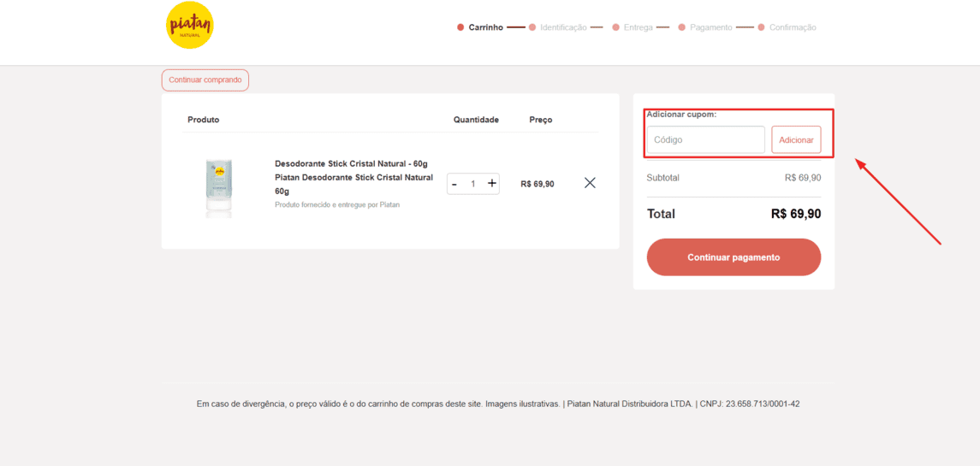The height and width of the screenshot is (466, 980).
Task: Apply coupon with the Adicionar button
Action: click(796, 140)
